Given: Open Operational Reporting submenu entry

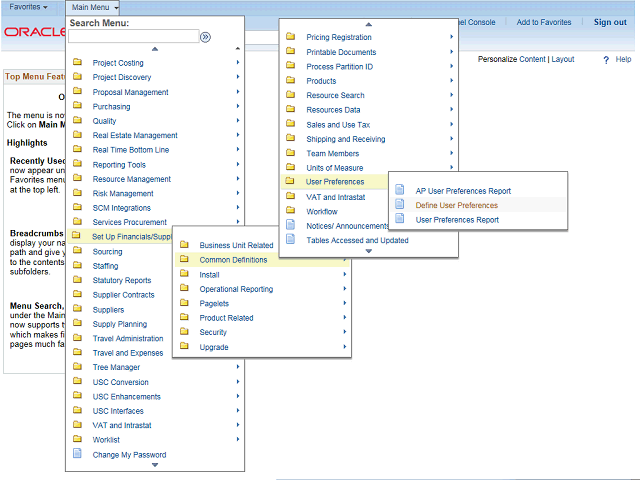Looking at the screenshot, I should coord(236,289).
